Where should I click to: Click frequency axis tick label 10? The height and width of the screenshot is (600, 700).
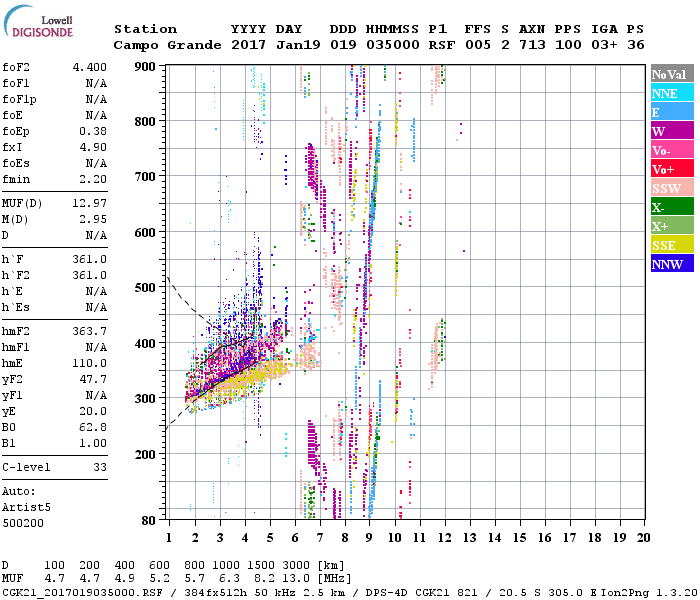point(395,538)
